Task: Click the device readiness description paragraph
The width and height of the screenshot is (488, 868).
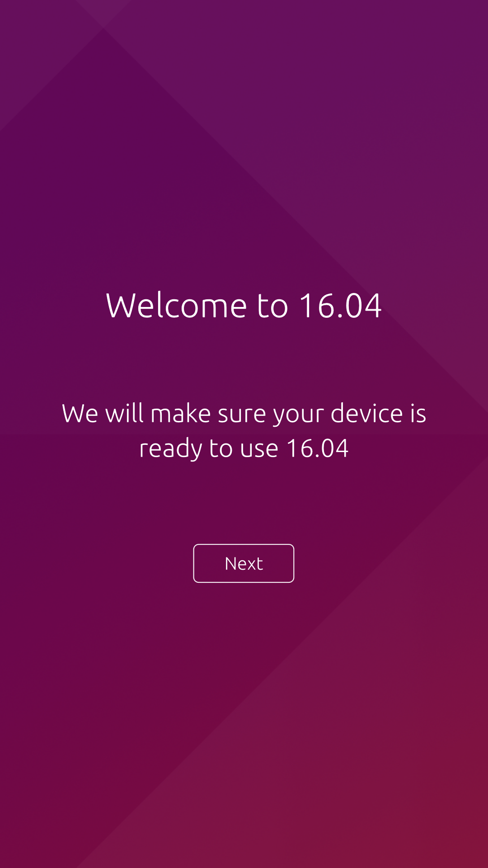Action: [244, 431]
